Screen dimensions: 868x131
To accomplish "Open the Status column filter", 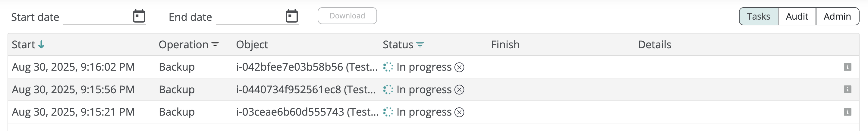I will coord(420,45).
